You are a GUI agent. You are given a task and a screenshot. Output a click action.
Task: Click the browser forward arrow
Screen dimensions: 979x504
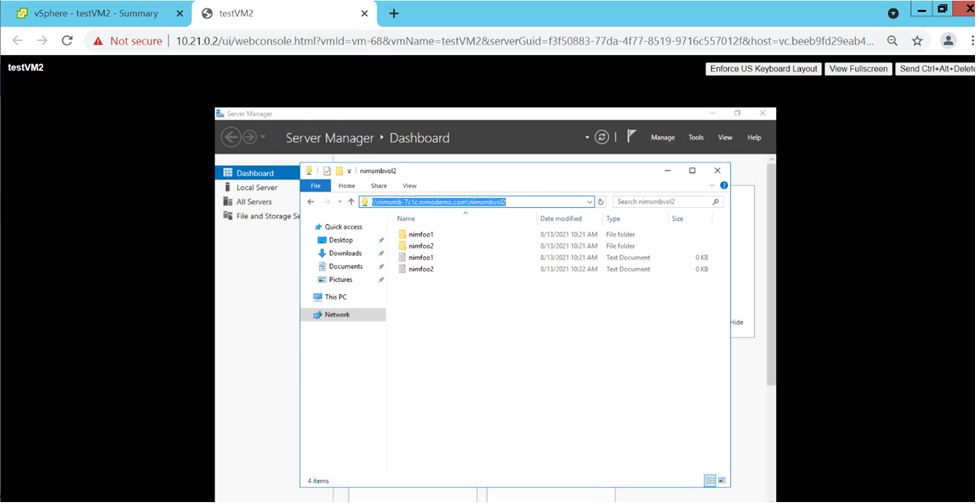(x=42, y=41)
